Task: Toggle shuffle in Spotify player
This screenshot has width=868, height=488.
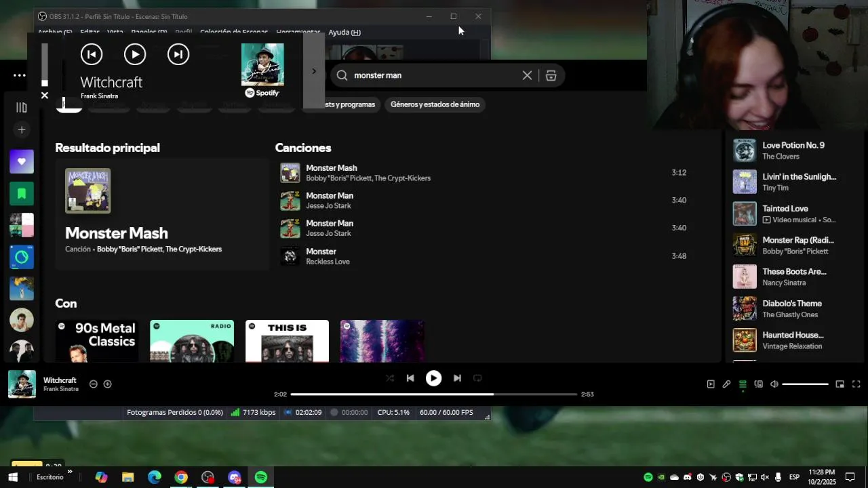Action: coord(389,378)
